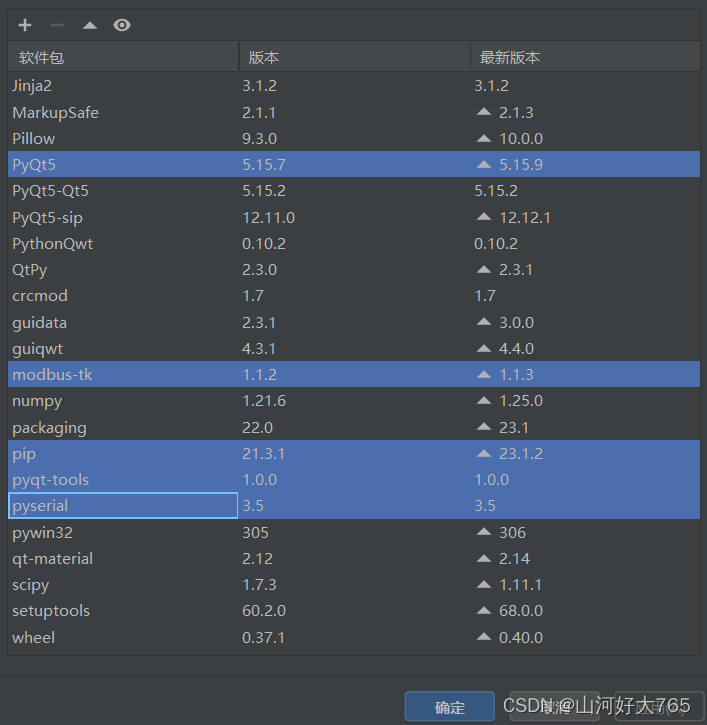Select the pyserial package name
Image resolution: width=707 pixels, height=725 pixels.
tap(40, 506)
